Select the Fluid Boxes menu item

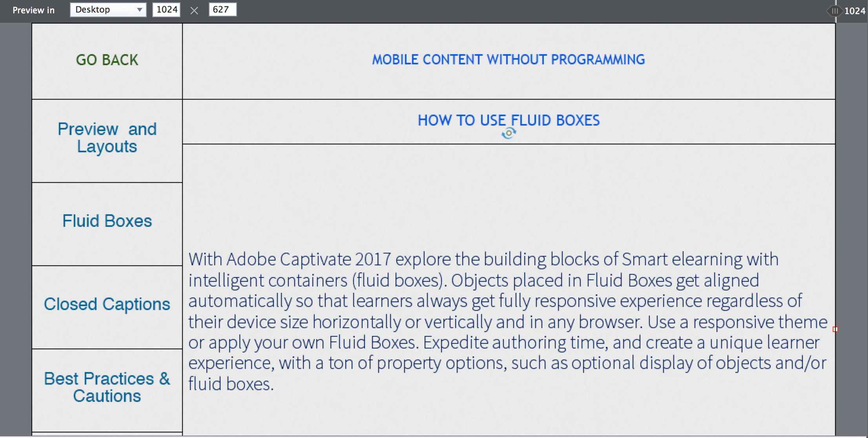pyautogui.click(x=107, y=221)
